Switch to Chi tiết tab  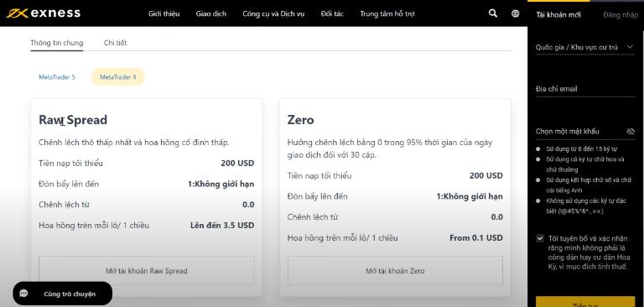(116, 43)
